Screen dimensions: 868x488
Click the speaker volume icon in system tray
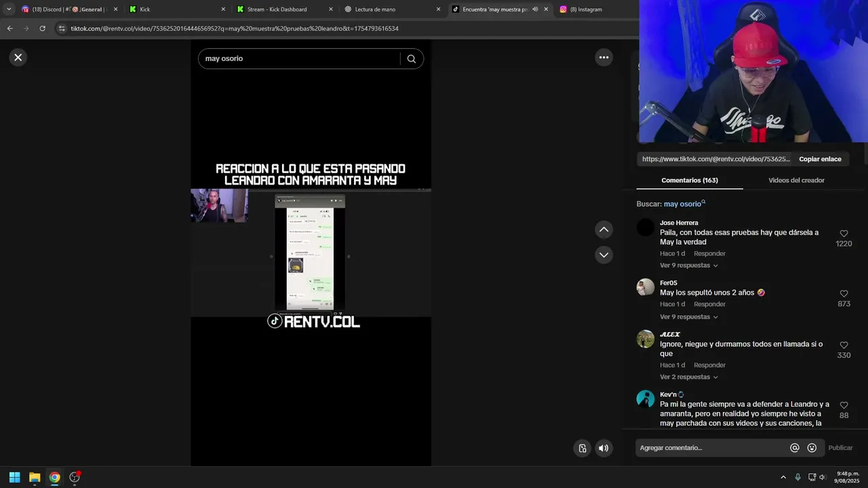(822, 477)
